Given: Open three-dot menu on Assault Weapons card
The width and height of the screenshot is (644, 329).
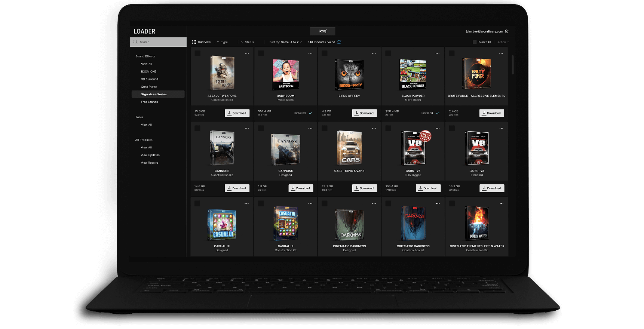Looking at the screenshot, I should pos(247,53).
